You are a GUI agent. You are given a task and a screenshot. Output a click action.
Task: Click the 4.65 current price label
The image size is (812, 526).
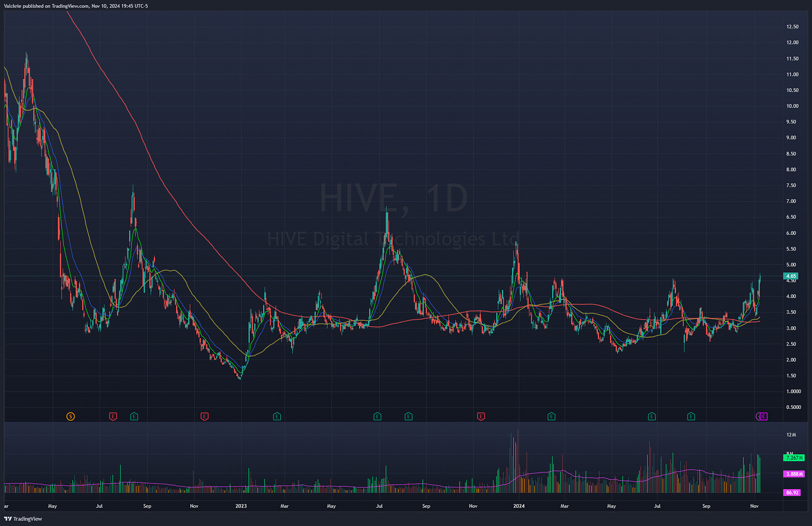(791, 276)
